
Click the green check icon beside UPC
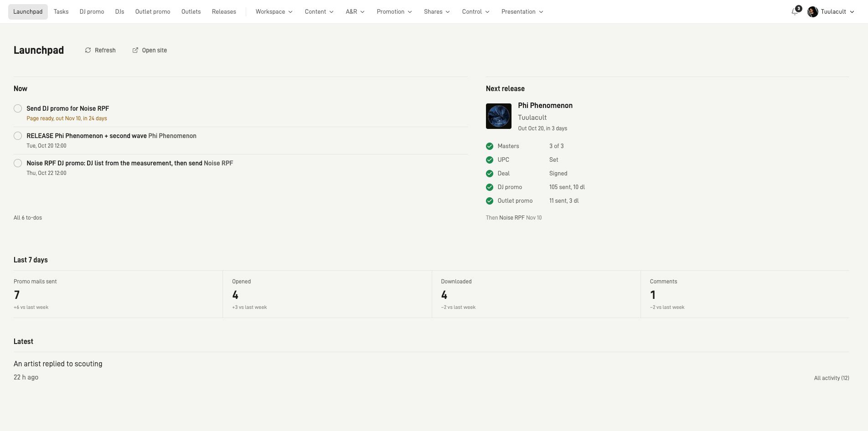coord(490,160)
